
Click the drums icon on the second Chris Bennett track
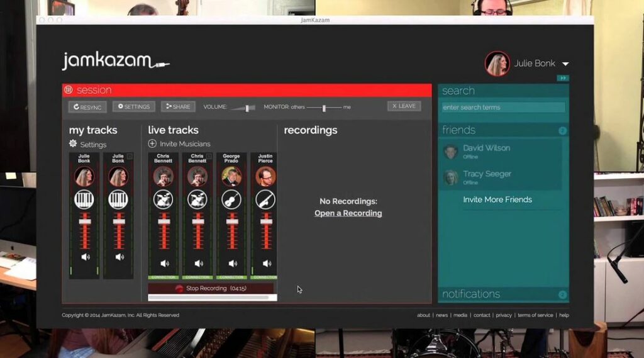197,199
